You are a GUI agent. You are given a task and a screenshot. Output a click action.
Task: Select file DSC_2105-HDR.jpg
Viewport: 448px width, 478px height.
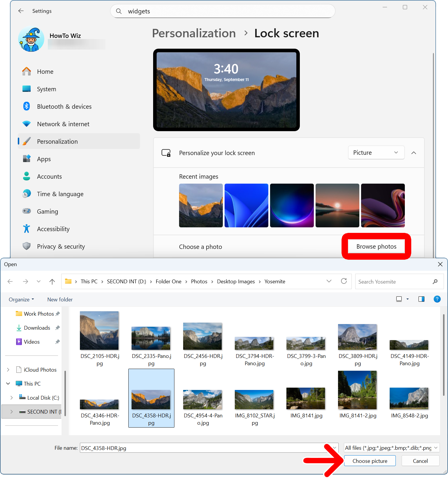[x=99, y=339]
